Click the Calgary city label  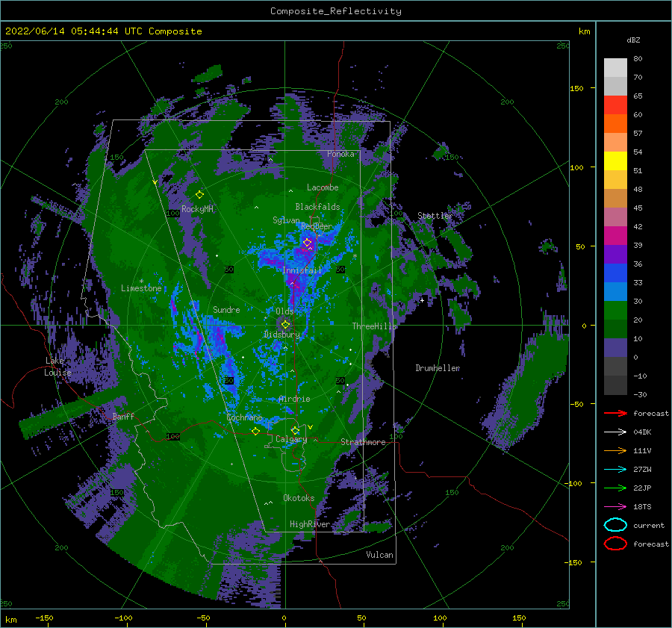click(x=291, y=439)
